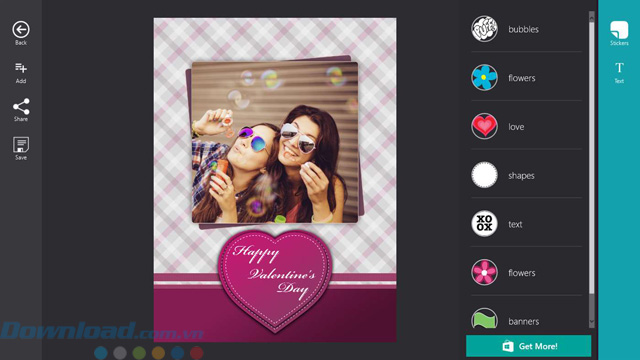Select the photo of two girls
The width and height of the screenshot is (640, 360).
(275, 142)
